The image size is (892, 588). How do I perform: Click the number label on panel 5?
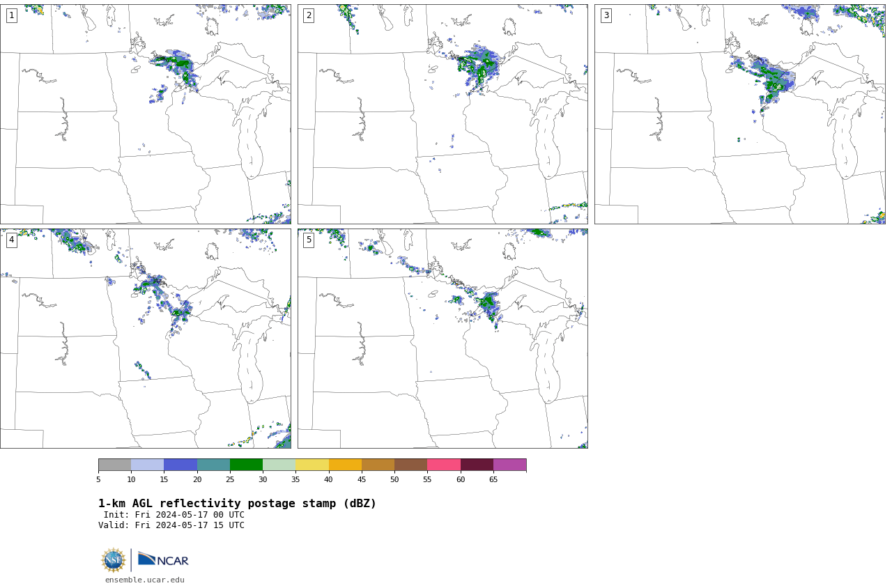coord(309,240)
